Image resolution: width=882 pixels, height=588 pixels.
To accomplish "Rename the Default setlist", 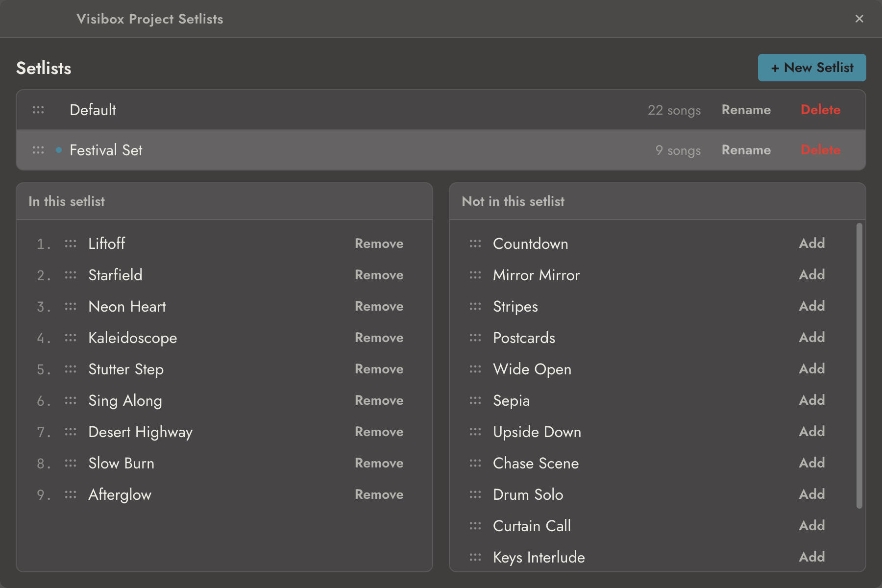I will tap(746, 110).
